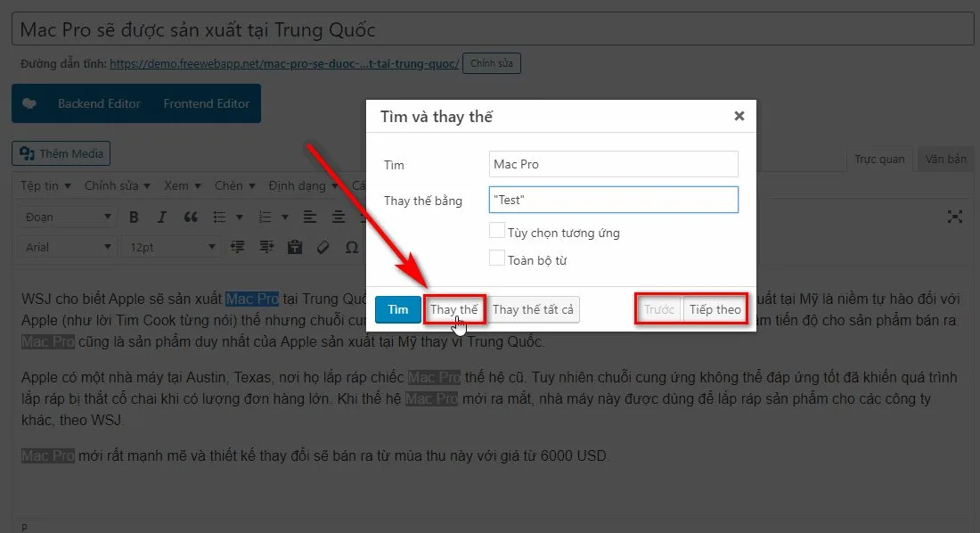Viewport: 980px width, 533px height.
Task: Open the Chỉnh sửa editor menu
Action: [118, 185]
